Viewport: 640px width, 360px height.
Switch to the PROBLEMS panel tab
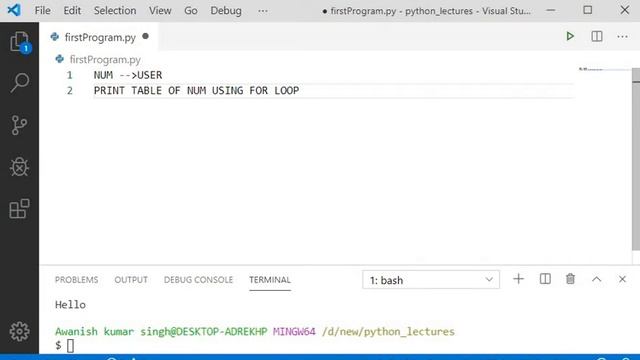click(x=76, y=280)
